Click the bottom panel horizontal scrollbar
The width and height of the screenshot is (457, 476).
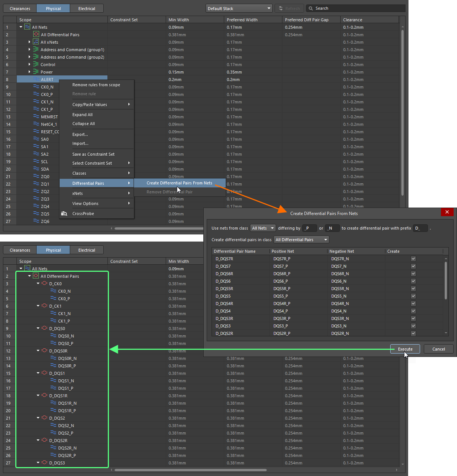tap(190, 470)
